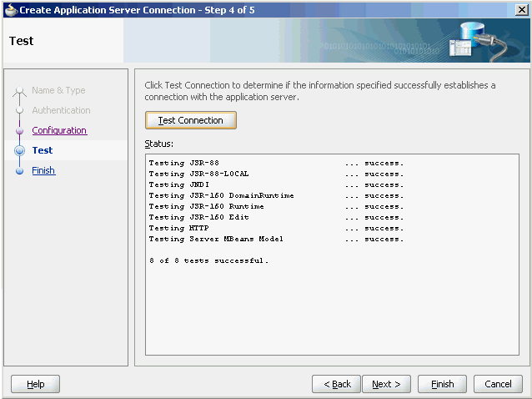Open the Help dialog

(x=35, y=384)
